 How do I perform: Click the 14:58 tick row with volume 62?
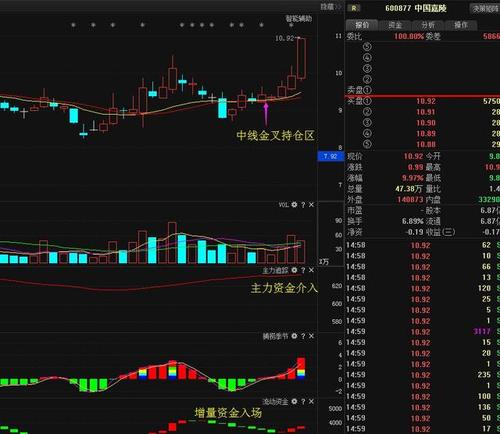(x=423, y=245)
